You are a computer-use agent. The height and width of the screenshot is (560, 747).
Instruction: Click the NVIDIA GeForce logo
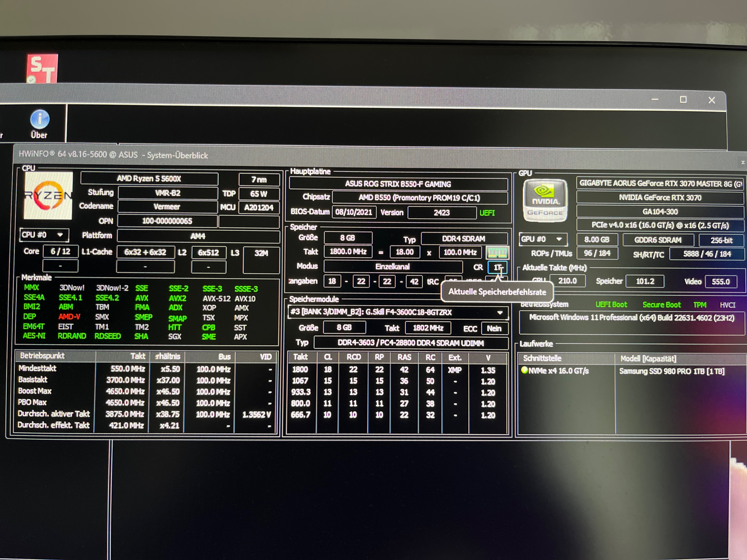point(545,200)
